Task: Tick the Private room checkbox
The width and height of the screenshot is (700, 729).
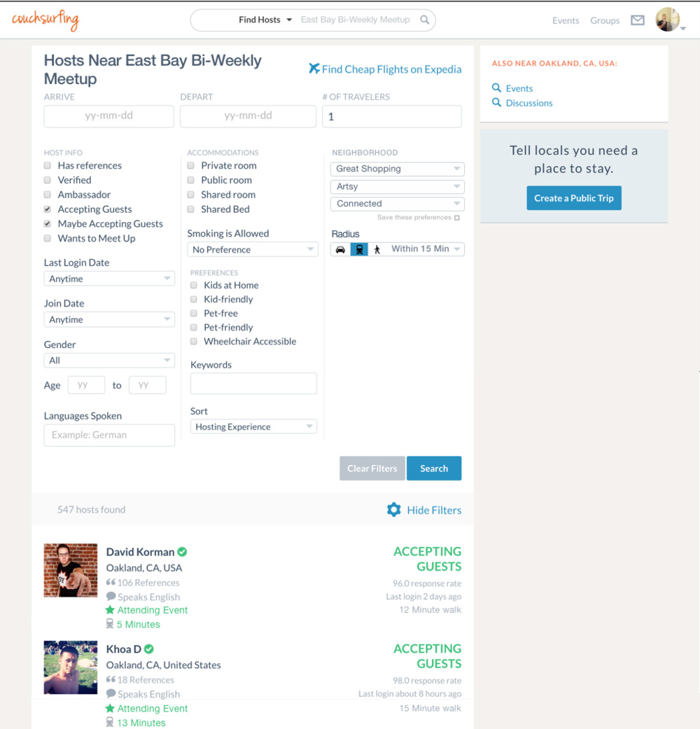Action: pyautogui.click(x=190, y=165)
